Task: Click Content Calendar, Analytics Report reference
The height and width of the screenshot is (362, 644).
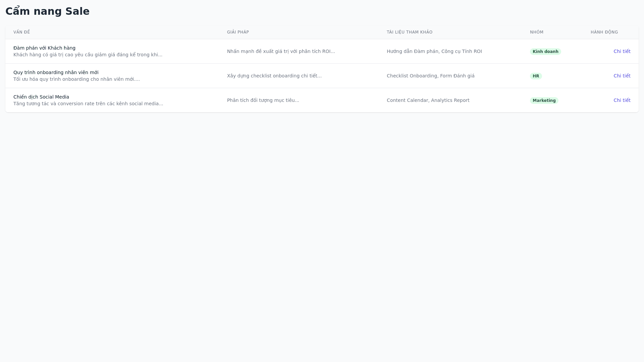Action: click(428, 100)
